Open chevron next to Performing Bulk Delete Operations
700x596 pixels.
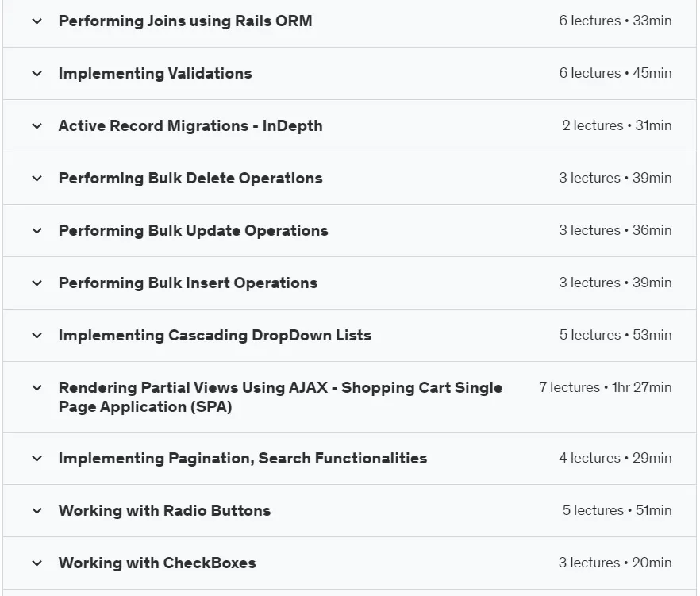(x=37, y=178)
